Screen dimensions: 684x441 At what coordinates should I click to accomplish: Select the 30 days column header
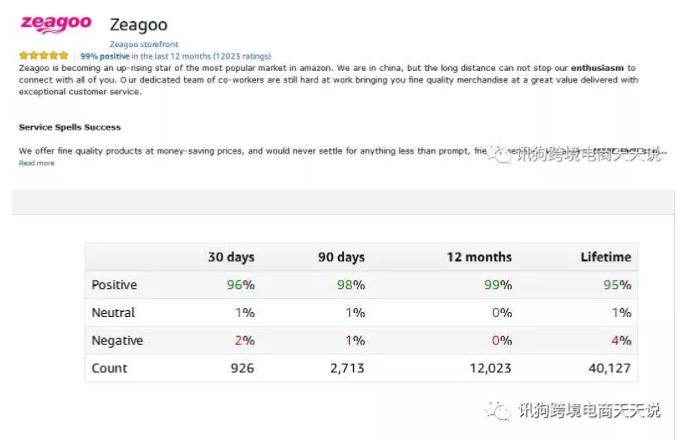tap(230, 257)
